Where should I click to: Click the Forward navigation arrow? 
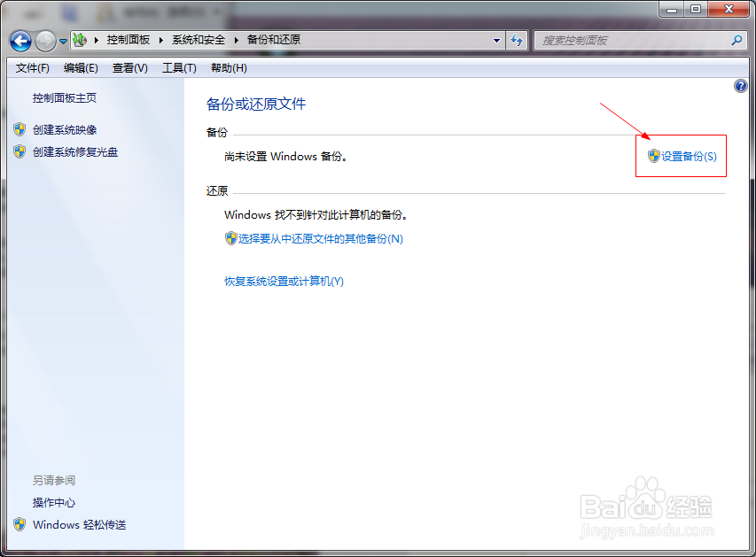pyautogui.click(x=44, y=40)
